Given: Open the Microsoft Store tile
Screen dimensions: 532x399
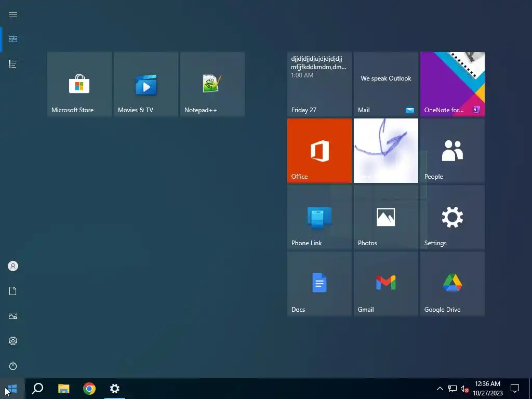Looking at the screenshot, I should [79, 84].
